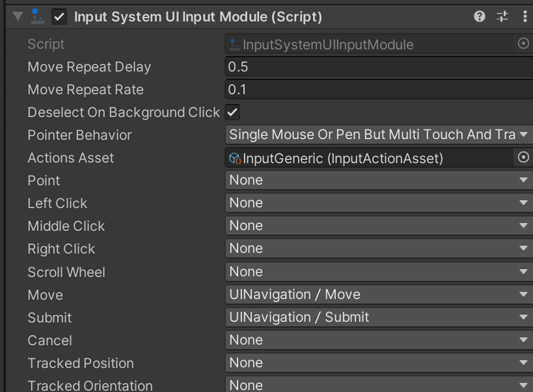Open the Pointer Behavior dropdown

(x=379, y=135)
